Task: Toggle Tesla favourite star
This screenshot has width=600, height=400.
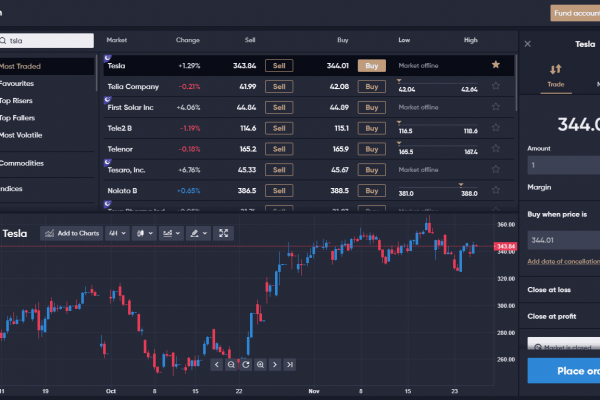Action: [x=496, y=65]
